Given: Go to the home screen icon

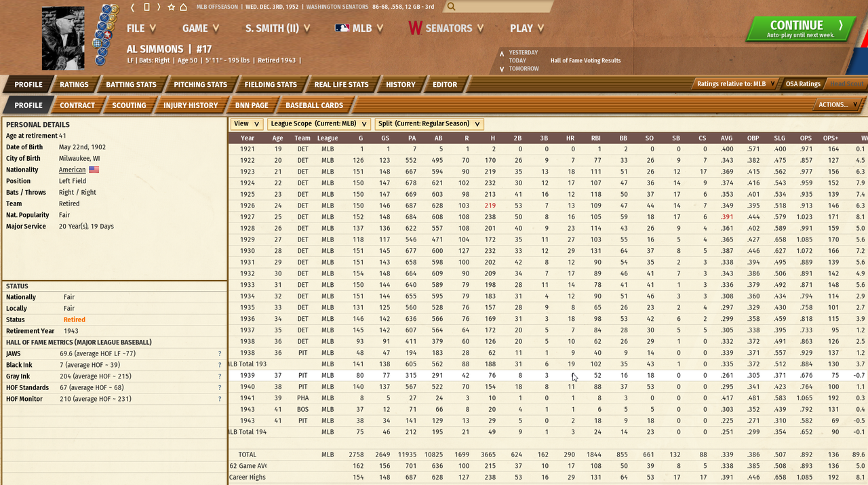Looking at the screenshot, I should tap(183, 7).
